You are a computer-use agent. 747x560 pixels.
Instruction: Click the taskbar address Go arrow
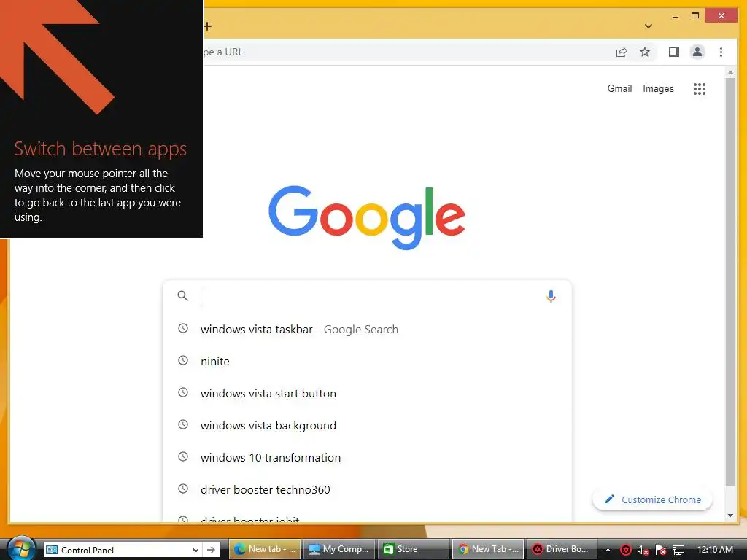pos(211,550)
